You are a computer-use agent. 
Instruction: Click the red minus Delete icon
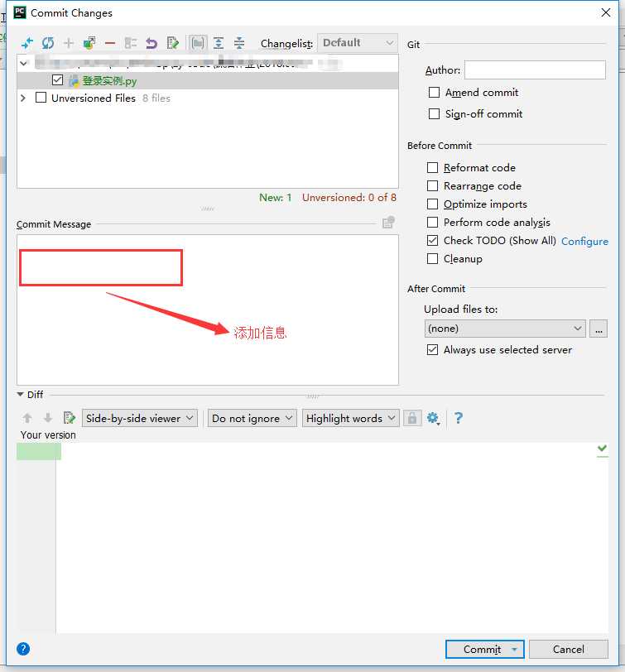[x=110, y=43]
